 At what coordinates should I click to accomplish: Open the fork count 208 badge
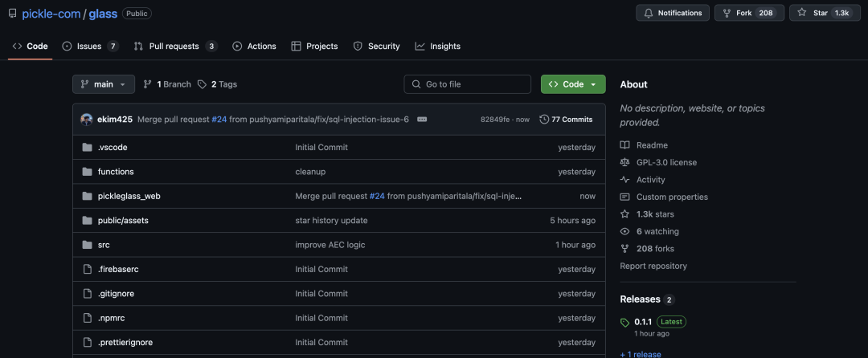click(766, 13)
